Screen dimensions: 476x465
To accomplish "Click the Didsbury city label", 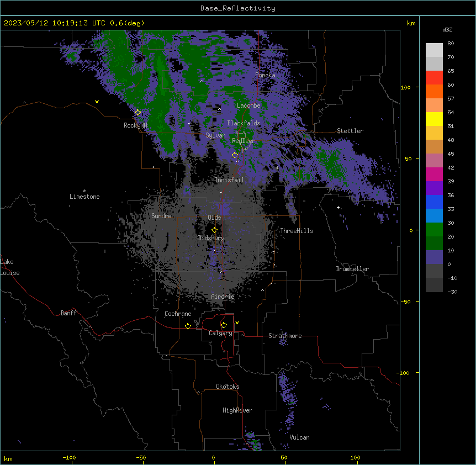I will coord(211,238).
